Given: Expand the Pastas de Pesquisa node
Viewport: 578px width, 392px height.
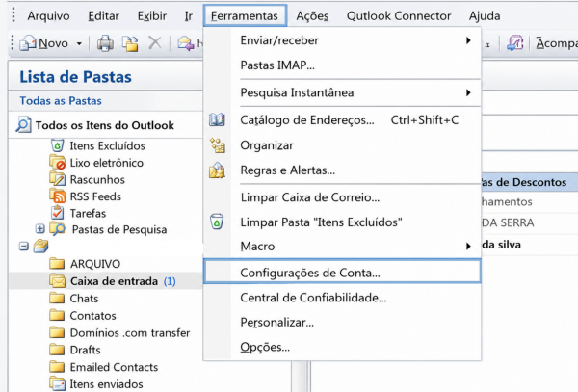Looking at the screenshot, I should pyautogui.click(x=39, y=229).
